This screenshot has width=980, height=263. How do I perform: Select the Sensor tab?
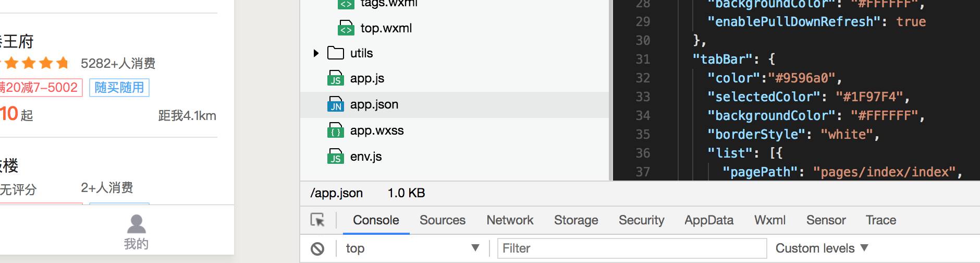coord(826,220)
